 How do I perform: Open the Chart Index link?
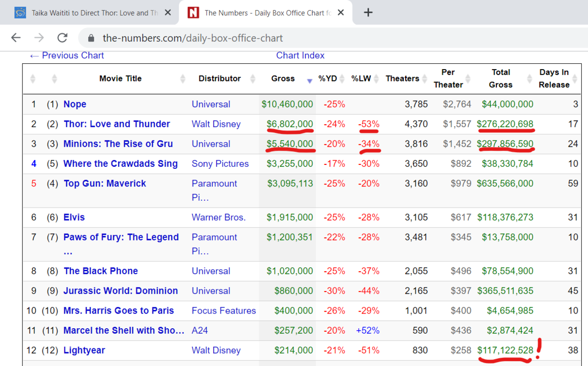coord(300,55)
